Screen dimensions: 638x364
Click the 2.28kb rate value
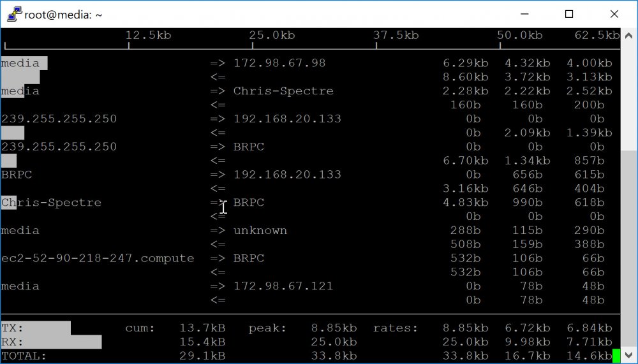466,91
